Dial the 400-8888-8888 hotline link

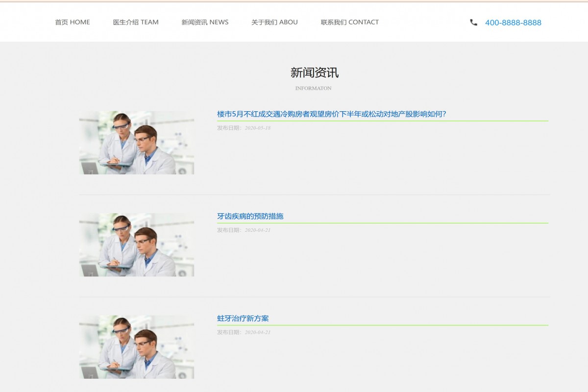pyautogui.click(x=513, y=22)
